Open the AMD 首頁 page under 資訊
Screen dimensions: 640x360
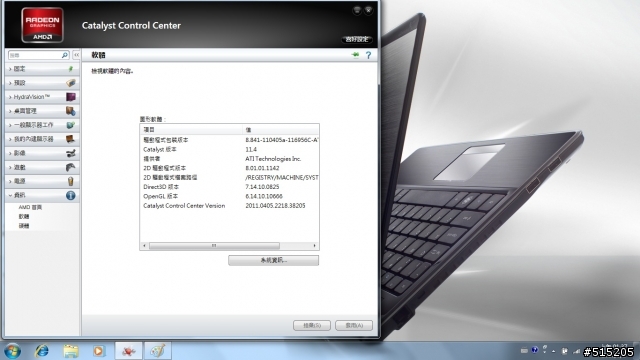[x=30, y=207]
